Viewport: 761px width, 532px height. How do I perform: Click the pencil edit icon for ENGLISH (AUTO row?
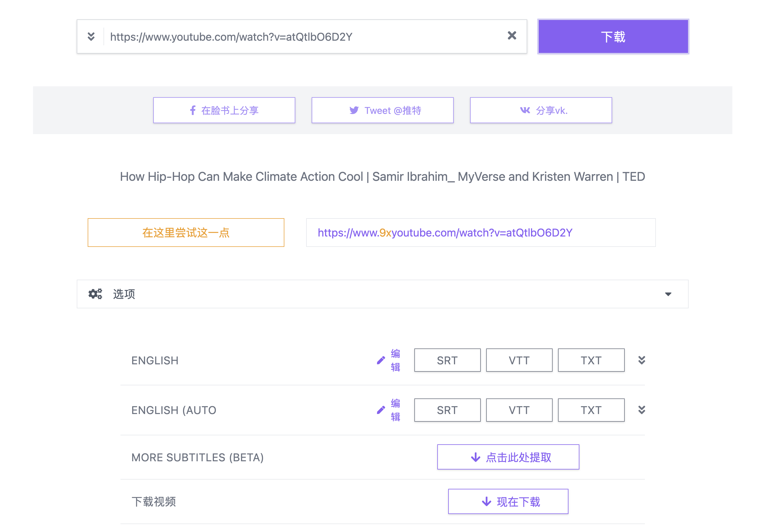pos(381,410)
